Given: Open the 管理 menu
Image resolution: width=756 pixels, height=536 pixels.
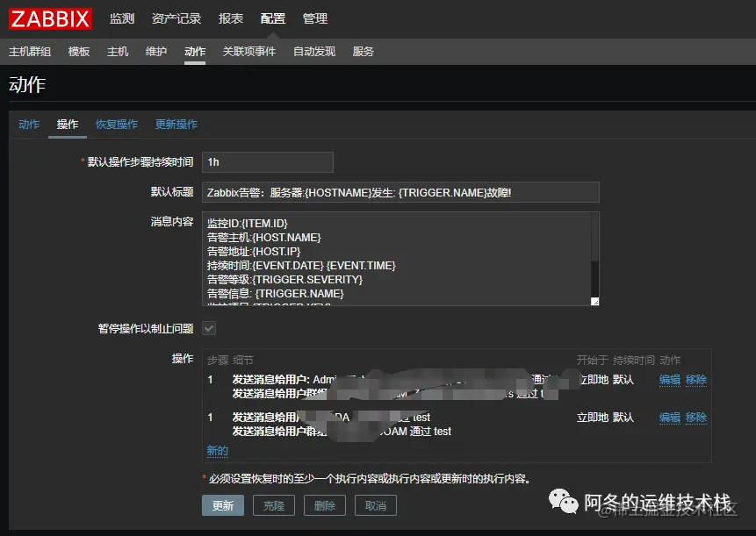Looking at the screenshot, I should pos(313,18).
